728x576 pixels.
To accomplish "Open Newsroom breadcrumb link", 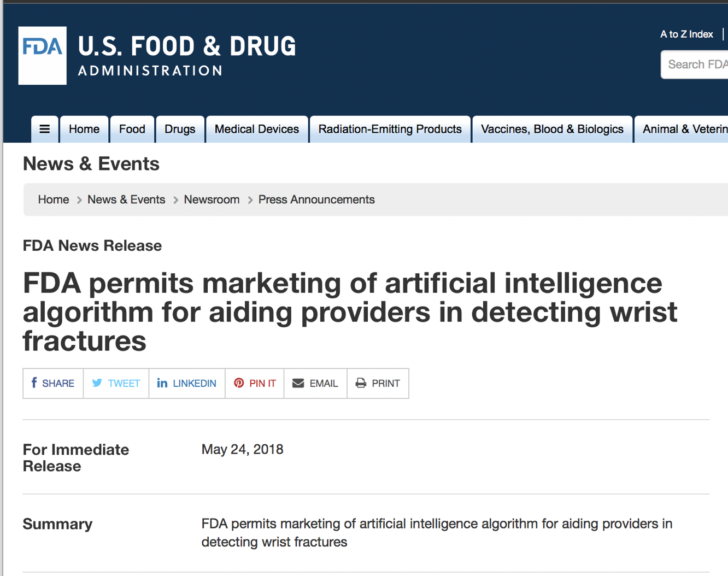I will (x=212, y=199).
